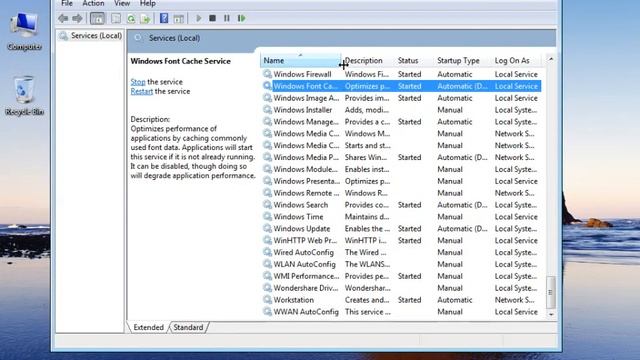Image resolution: width=640 pixels, height=360 pixels.
Task: Click Restart the service link
Action: [x=142, y=91]
